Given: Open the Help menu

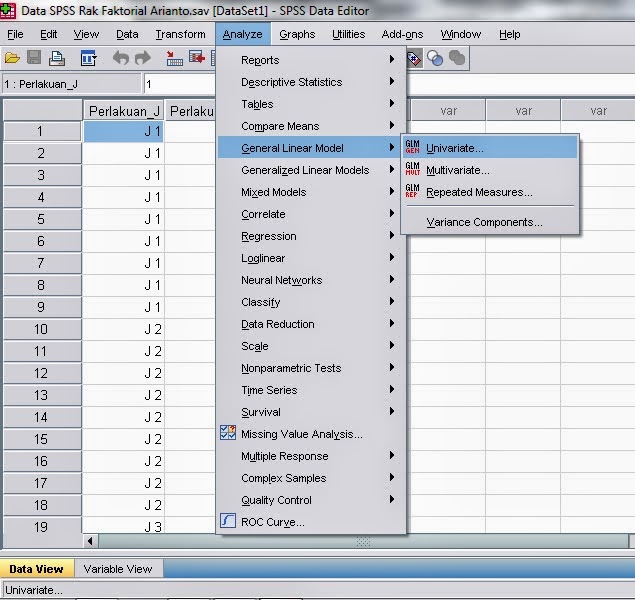Looking at the screenshot, I should tap(509, 34).
